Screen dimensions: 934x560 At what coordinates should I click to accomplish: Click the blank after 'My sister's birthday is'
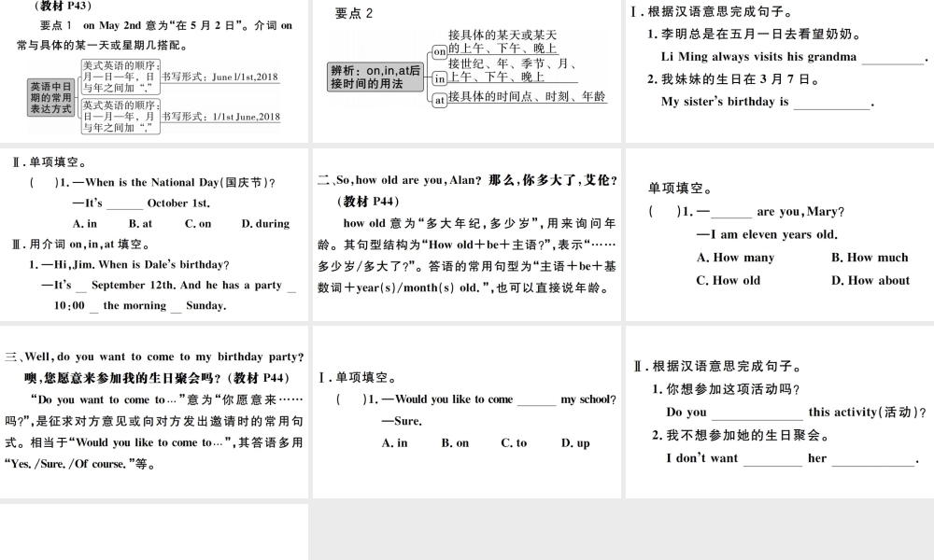832,103
